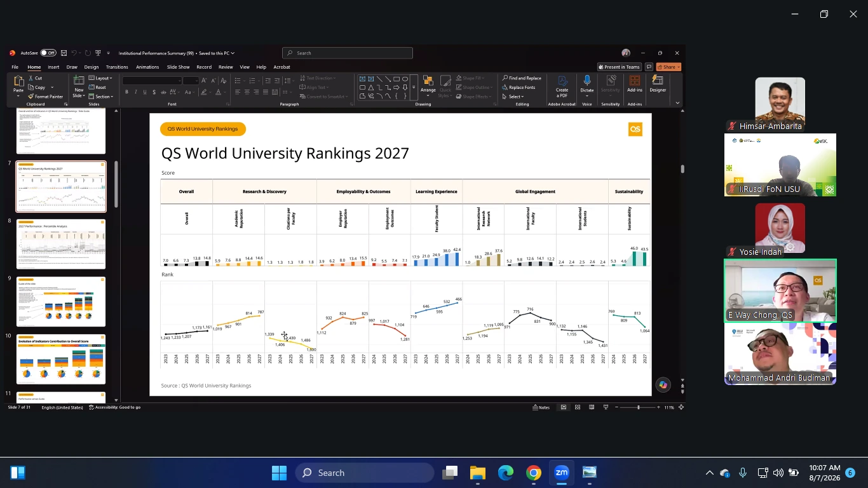Switch to the Transitions tab

(x=117, y=67)
